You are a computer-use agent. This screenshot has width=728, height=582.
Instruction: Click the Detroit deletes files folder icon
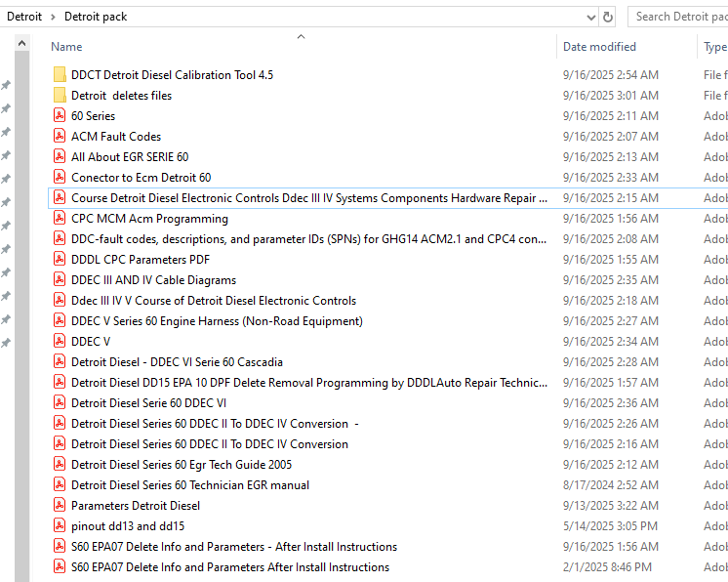tap(60, 96)
